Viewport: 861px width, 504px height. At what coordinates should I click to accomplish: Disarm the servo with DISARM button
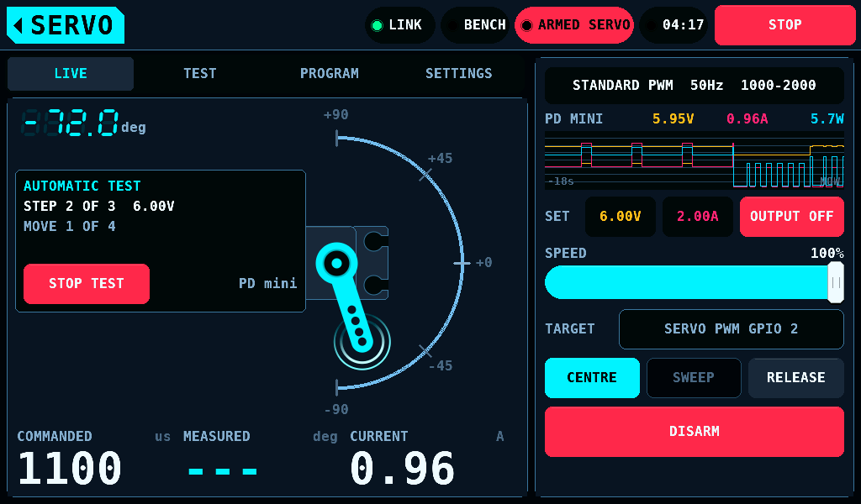694,432
